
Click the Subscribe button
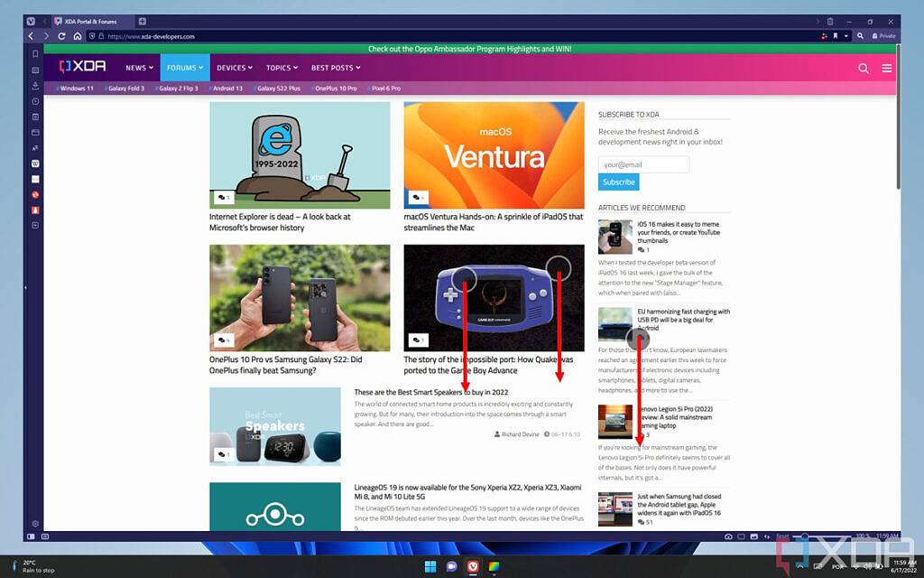[x=618, y=182]
